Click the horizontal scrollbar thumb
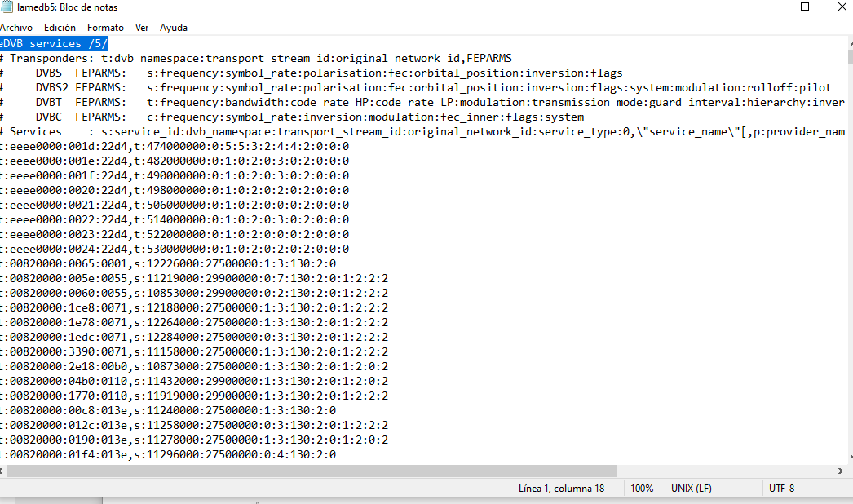Viewport: 853px width, 504px height. (310, 471)
